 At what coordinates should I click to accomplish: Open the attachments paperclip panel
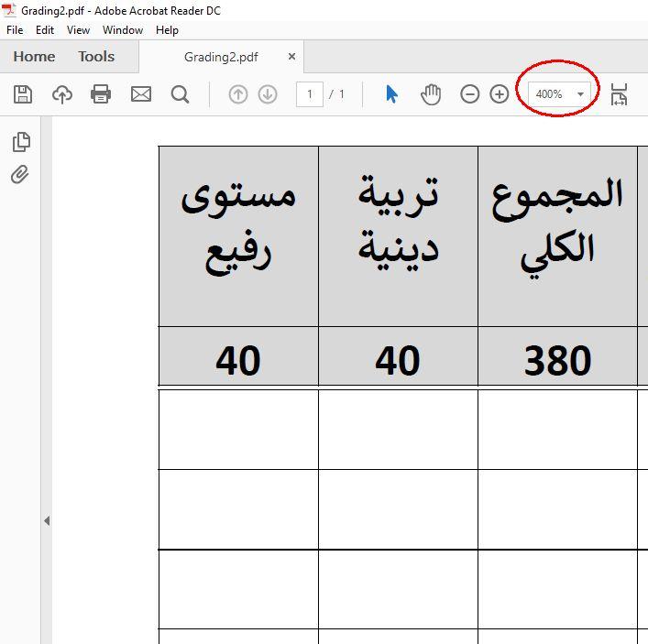(x=21, y=174)
